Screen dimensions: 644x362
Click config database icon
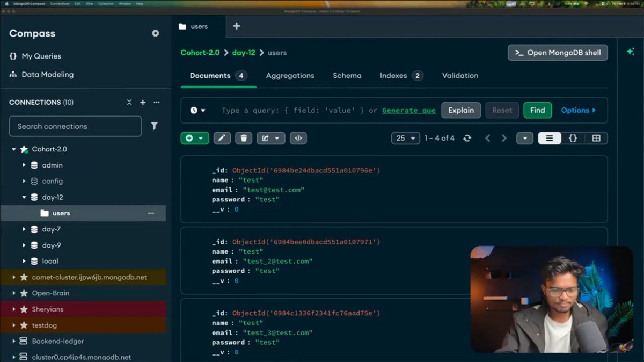34,181
